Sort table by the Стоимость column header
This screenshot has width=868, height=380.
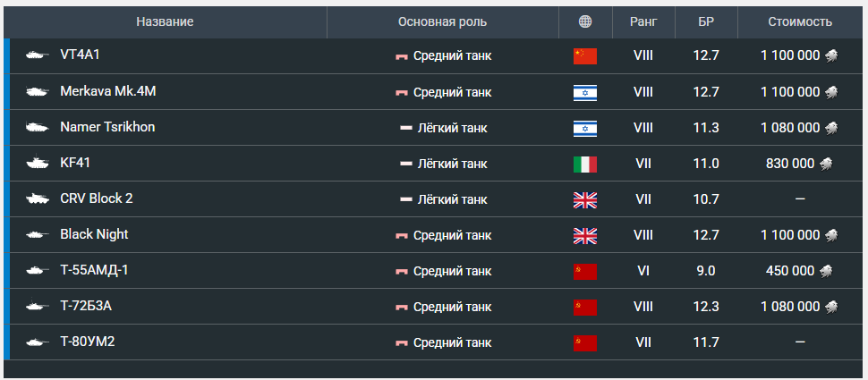[x=800, y=21]
